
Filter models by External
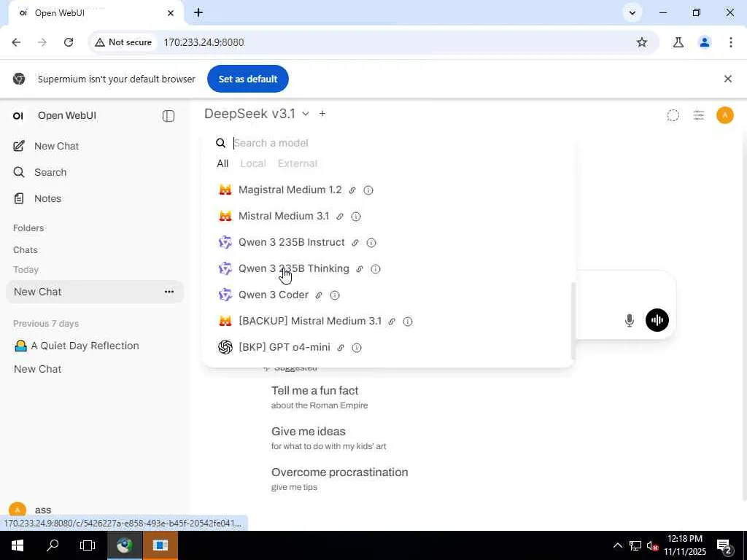click(298, 164)
